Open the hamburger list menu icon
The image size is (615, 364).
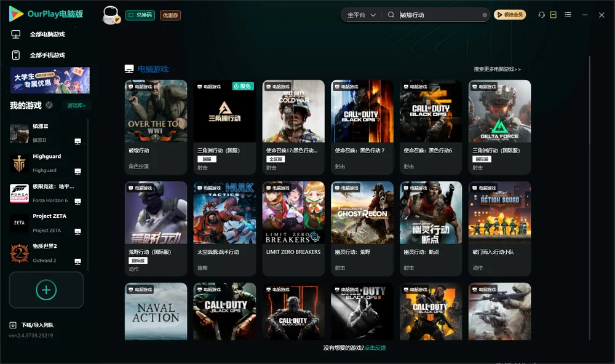[568, 15]
